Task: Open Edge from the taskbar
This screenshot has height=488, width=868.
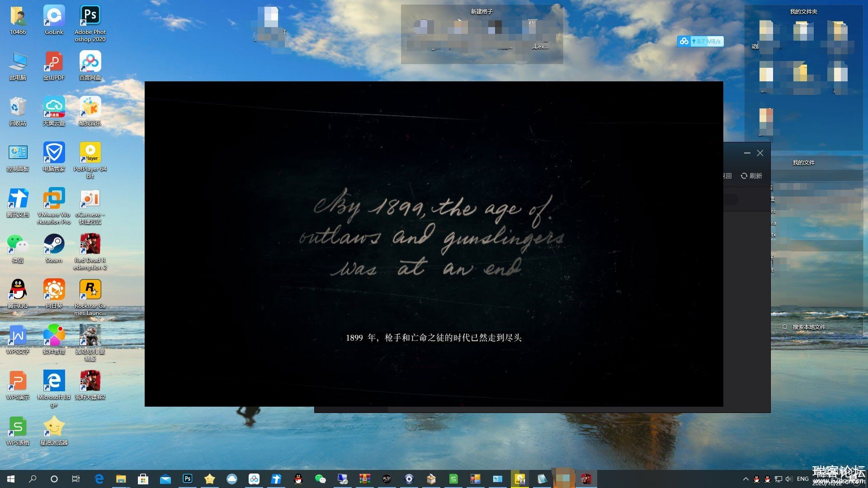Action: coord(99,479)
